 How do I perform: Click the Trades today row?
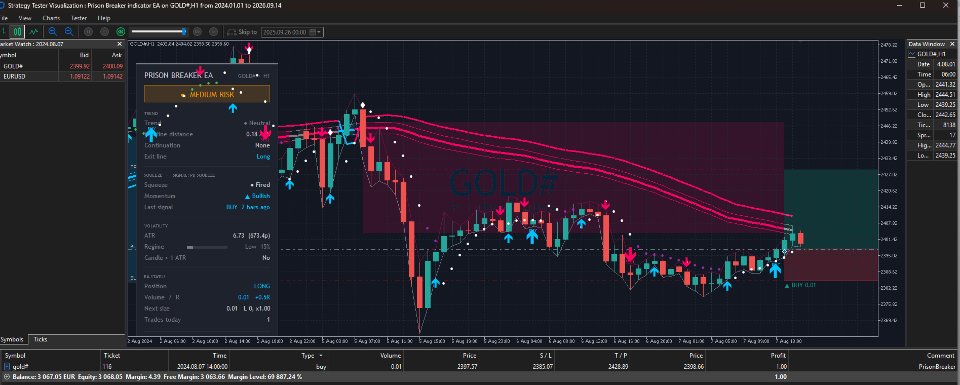click(x=207, y=320)
